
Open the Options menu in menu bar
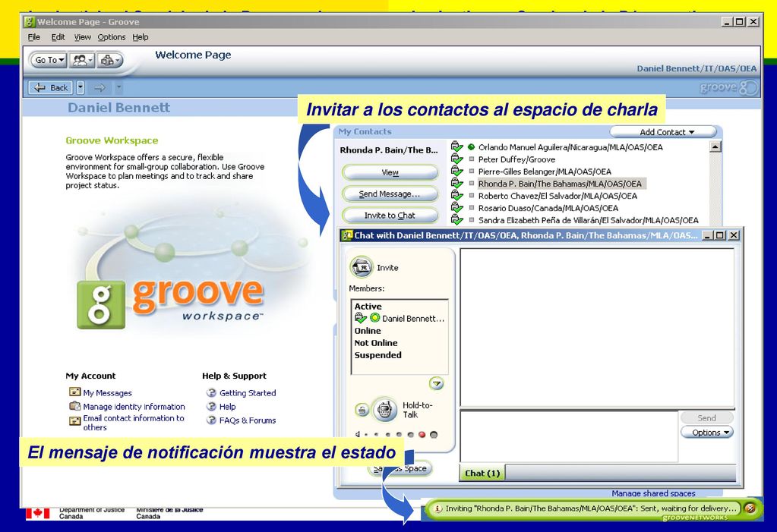click(112, 37)
